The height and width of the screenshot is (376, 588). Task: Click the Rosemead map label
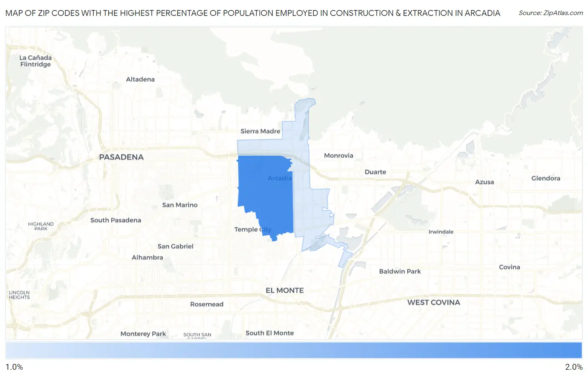207,304
